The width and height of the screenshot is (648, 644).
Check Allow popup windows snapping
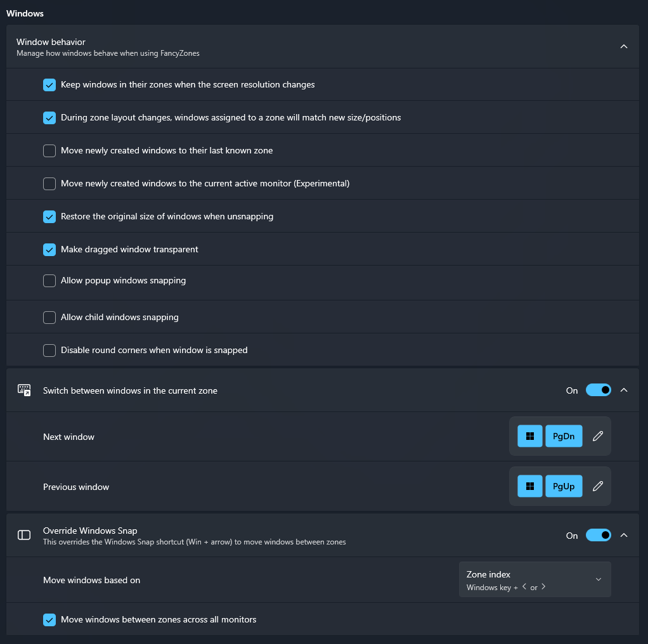click(x=49, y=280)
